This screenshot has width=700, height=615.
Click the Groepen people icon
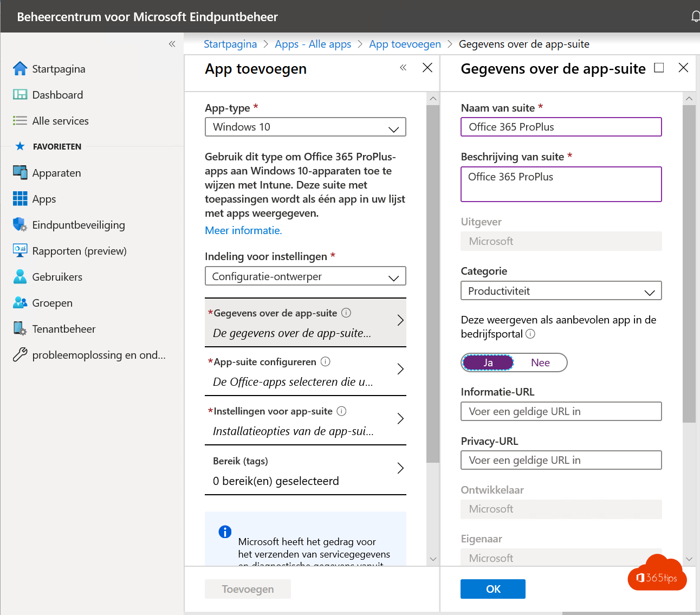click(20, 303)
